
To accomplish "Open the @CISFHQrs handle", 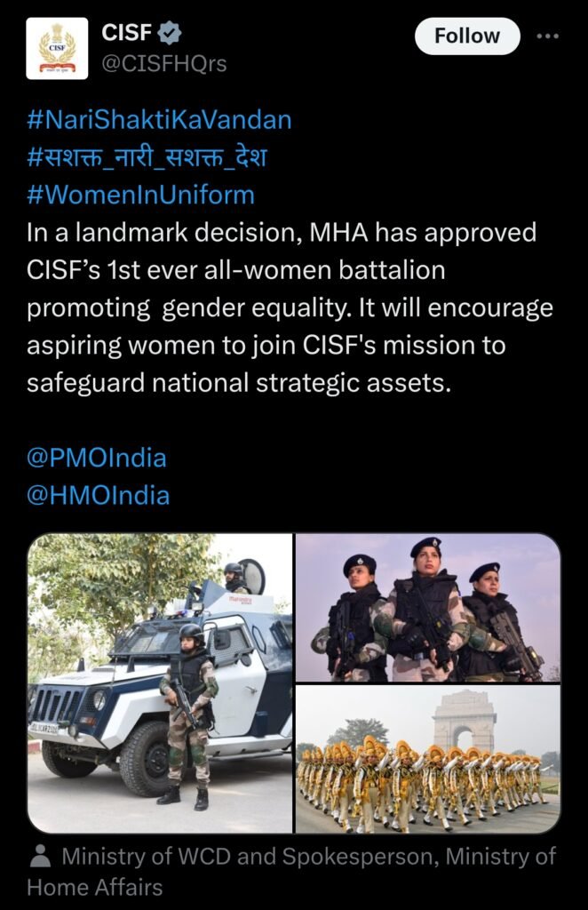I will [164, 64].
